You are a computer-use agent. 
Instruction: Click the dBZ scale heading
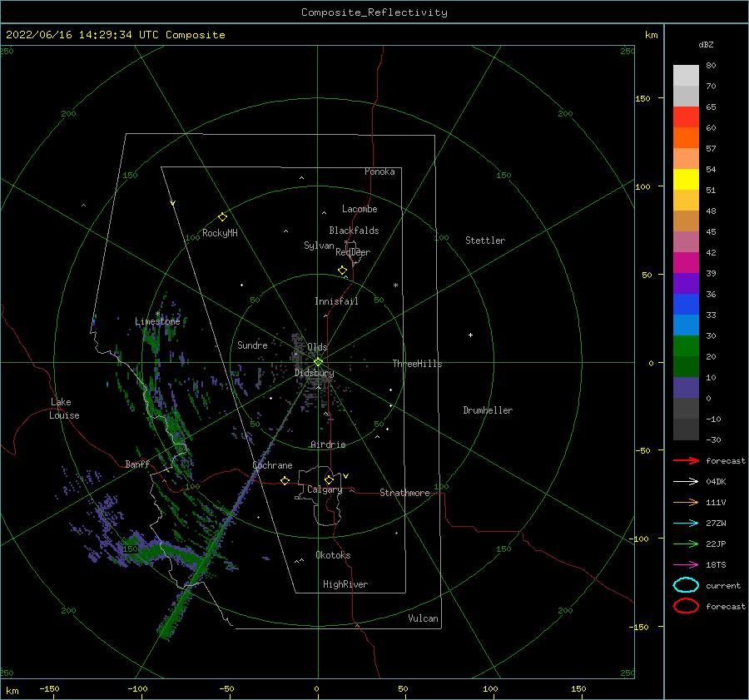click(706, 44)
